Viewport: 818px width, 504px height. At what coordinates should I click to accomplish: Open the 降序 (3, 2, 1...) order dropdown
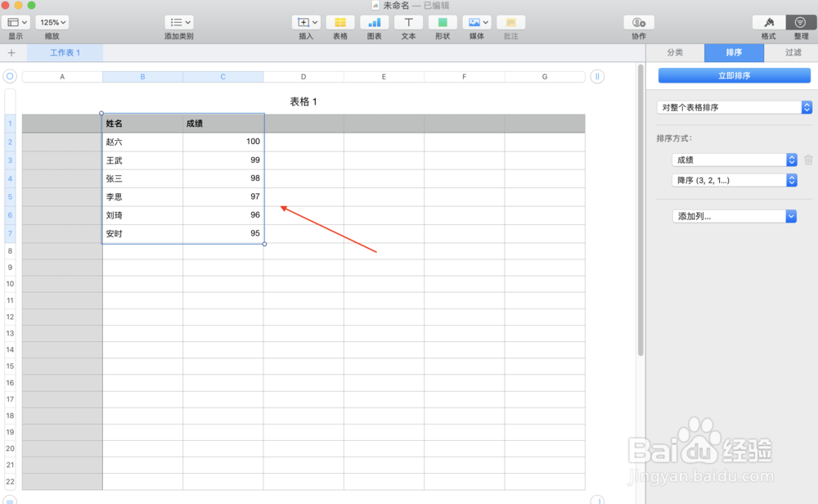pyautogui.click(x=734, y=181)
